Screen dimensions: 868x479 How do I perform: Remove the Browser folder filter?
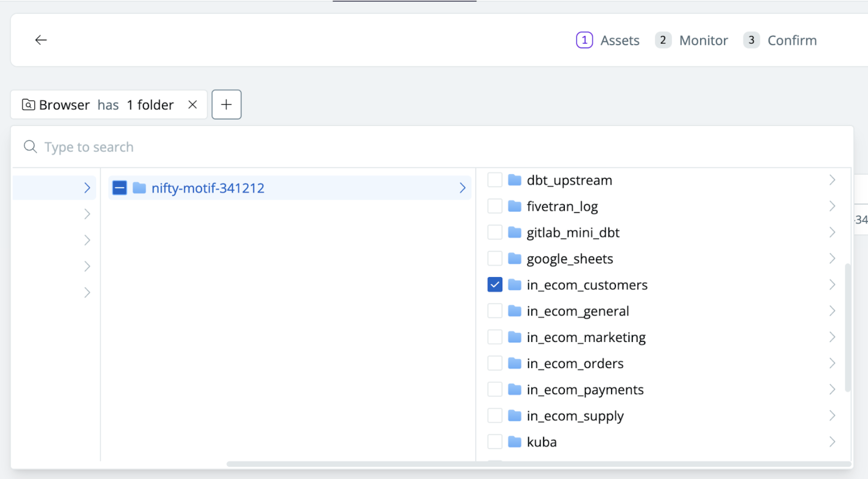192,104
